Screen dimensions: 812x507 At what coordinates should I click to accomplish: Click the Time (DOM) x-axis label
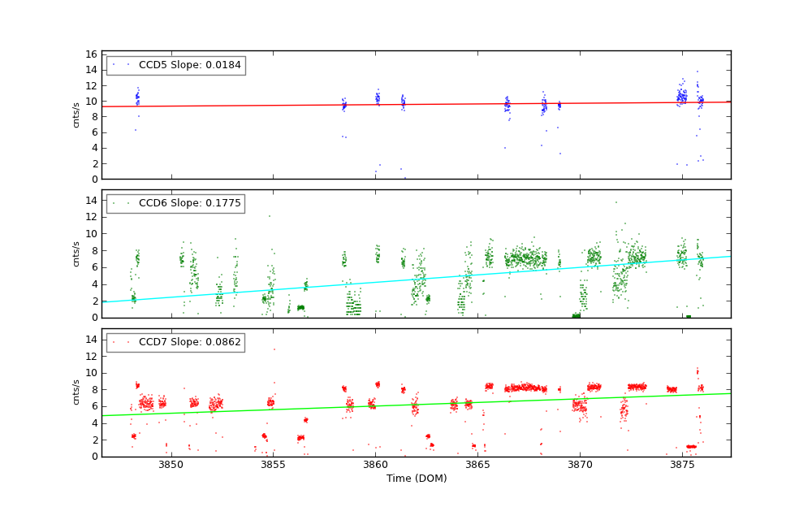416,479
